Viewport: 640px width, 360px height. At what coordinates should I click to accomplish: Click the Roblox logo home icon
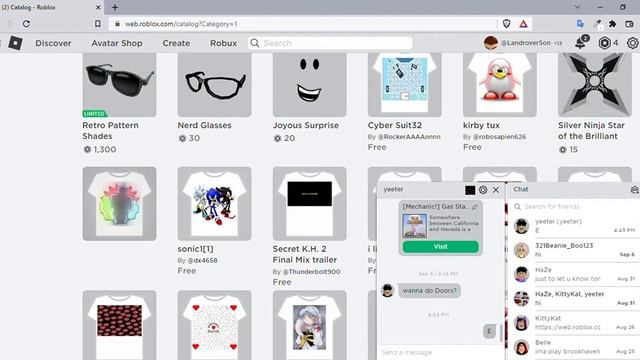(15, 43)
